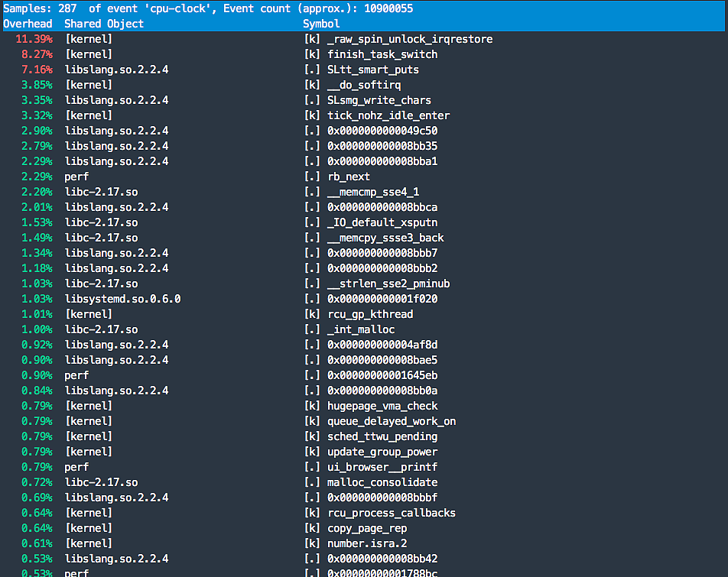Click the copy_page_rep kernel symbol
Screen dimensions: 728x577
pyautogui.click(x=367, y=528)
